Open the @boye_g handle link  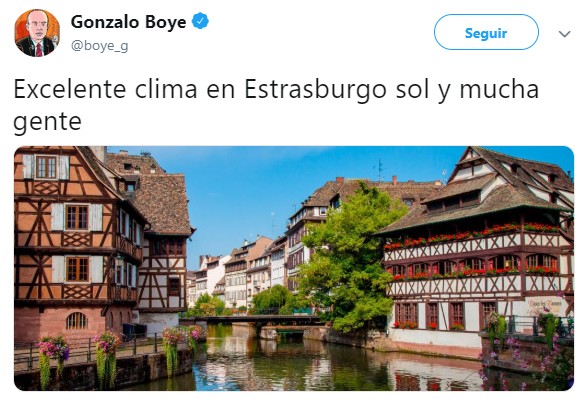(x=99, y=46)
